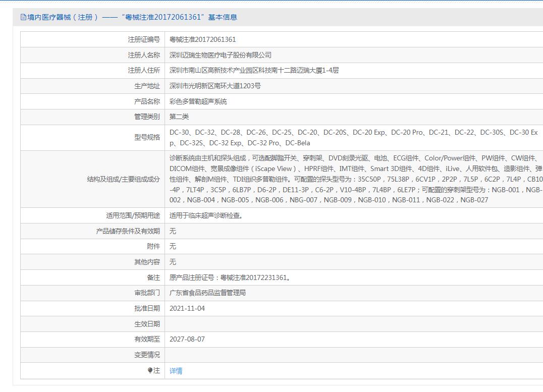Viewport: 543px width, 392px height.
Task: Select product name 彩色多普勒超声系统
Action: click(x=198, y=101)
